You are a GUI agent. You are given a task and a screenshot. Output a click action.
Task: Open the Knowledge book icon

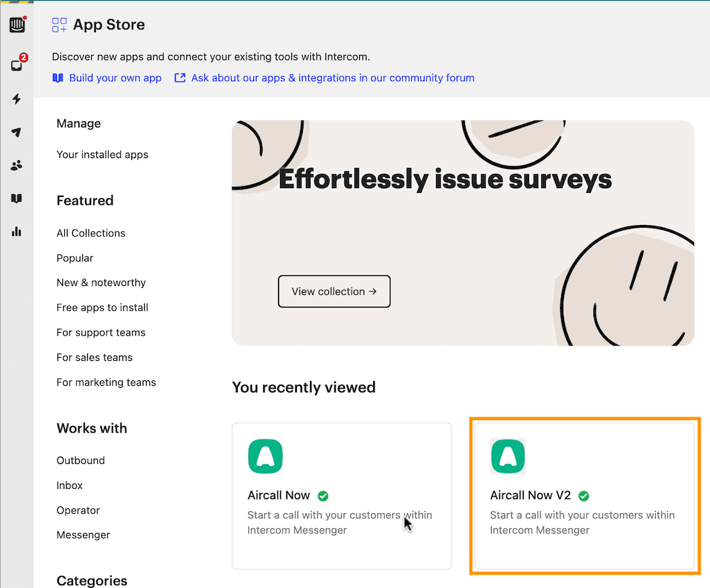pos(17,198)
